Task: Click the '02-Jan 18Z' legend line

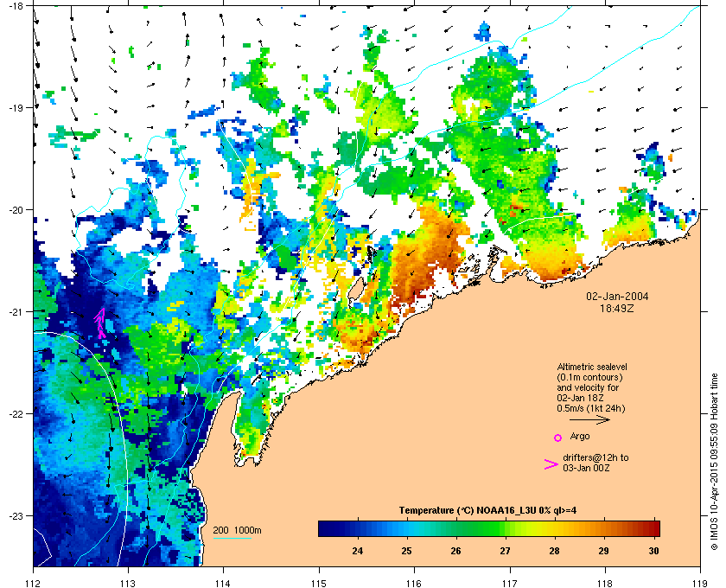Action: tap(580, 398)
